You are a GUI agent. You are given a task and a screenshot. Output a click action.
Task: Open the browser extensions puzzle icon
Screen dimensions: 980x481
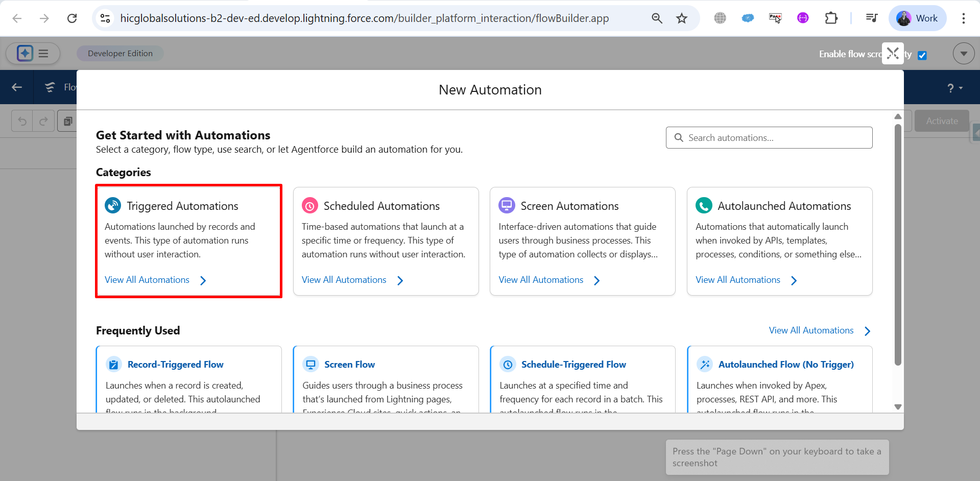click(831, 18)
